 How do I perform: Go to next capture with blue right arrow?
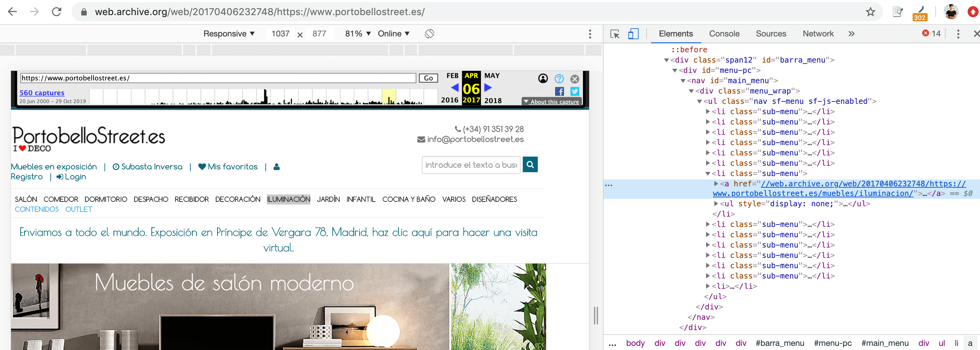click(488, 88)
